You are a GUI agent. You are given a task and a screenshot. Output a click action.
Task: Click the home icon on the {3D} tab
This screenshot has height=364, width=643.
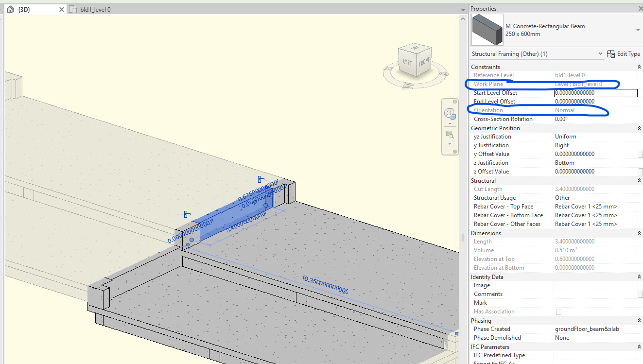point(10,9)
